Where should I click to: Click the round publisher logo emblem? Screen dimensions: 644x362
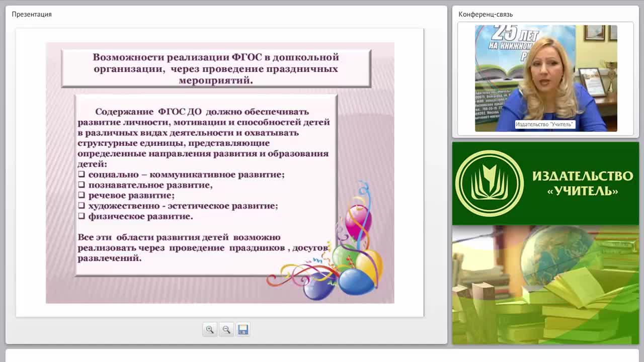point(490,184)
